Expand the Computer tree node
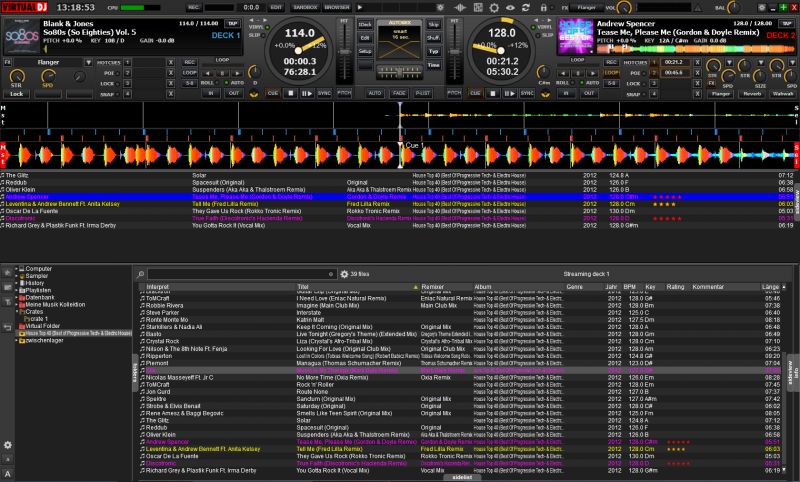 tap(16, 269)
